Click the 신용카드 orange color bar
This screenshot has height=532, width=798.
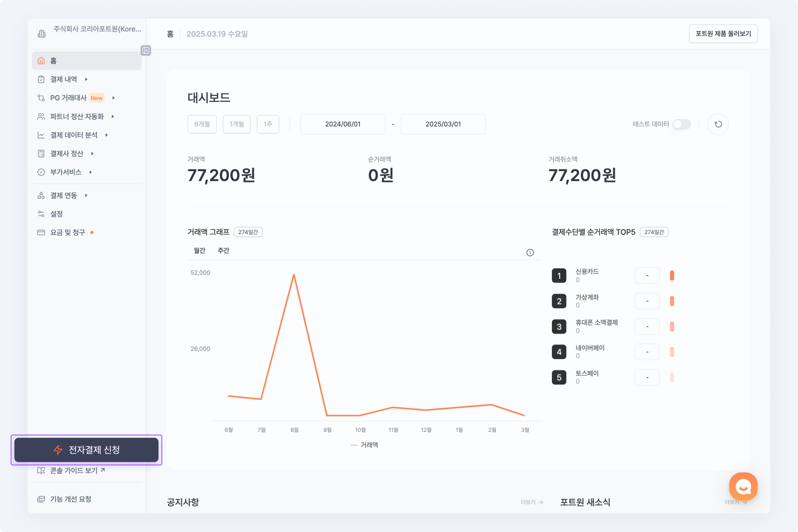[672, 275]
